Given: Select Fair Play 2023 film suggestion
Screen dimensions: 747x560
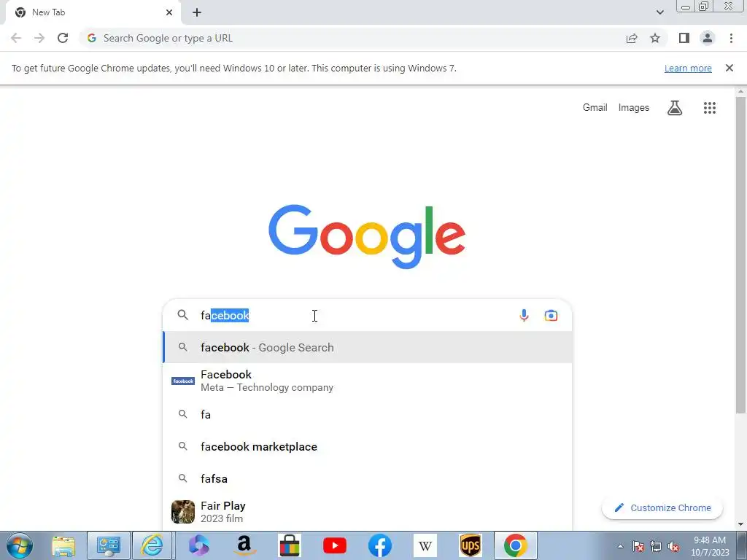Looking at the screenshot, I should click(368, 512).
